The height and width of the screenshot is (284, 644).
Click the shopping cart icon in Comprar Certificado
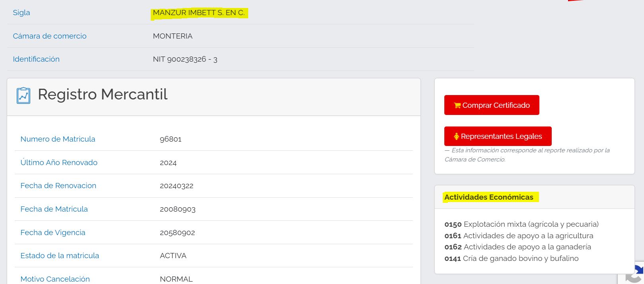click(x=457, y=105)
